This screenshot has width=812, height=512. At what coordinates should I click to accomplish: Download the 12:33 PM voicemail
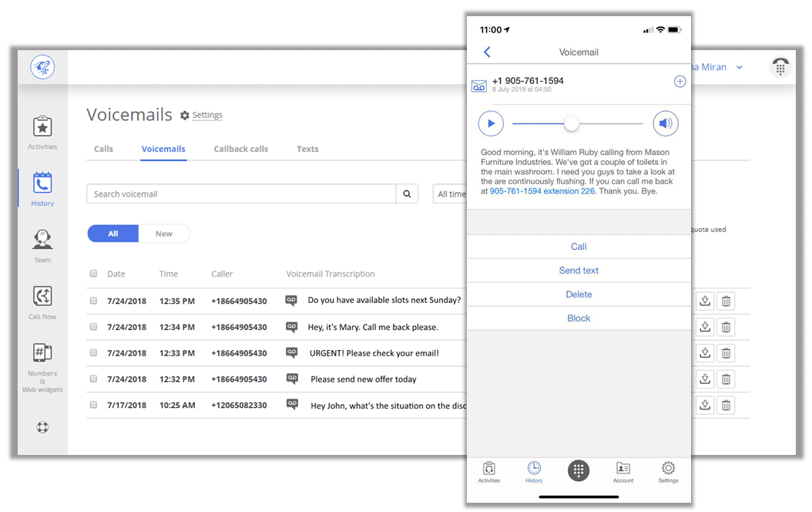[705, 353]
